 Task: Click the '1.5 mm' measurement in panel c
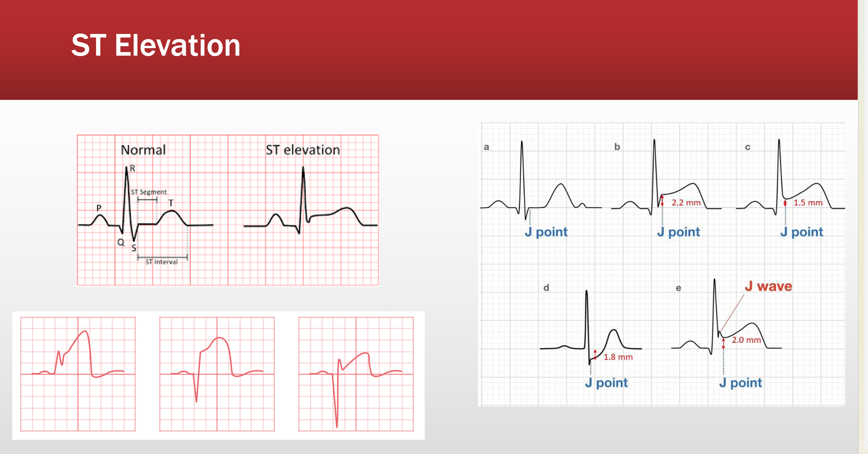[x=808, y=203]
